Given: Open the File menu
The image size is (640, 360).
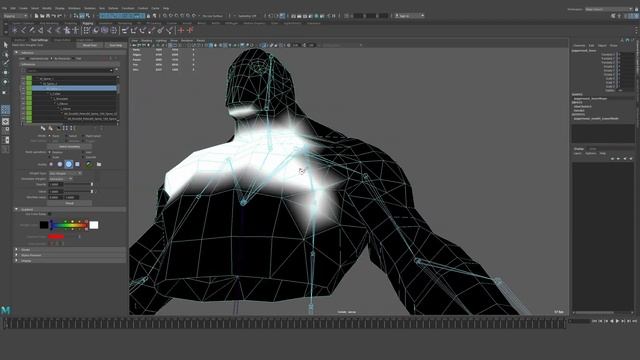Looking at the screenshot, I should tap(4, 8).
